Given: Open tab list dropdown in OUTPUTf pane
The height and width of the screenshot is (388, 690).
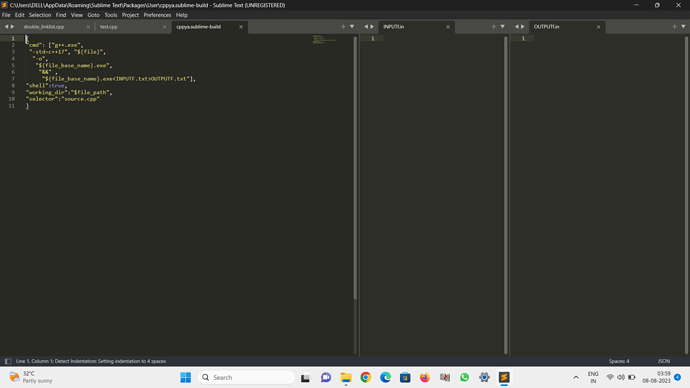Looking at the screenshot, I should pyautogui.click(x=683, y=27).
